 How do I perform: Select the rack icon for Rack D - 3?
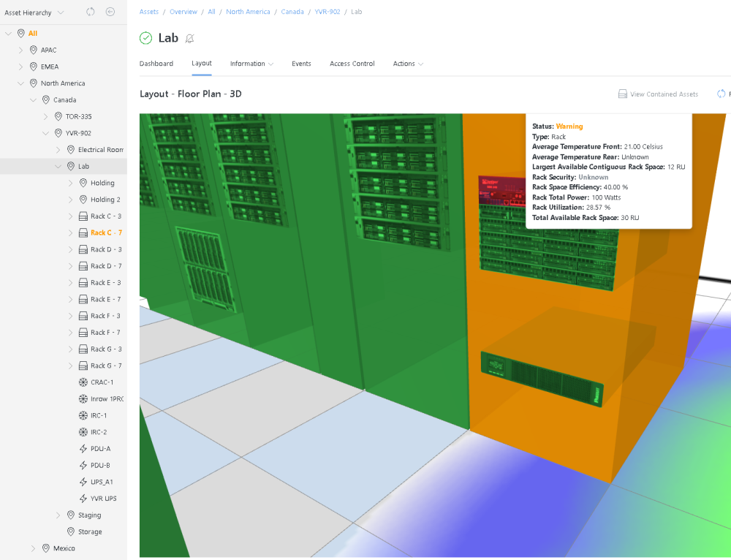coord(85,249)
